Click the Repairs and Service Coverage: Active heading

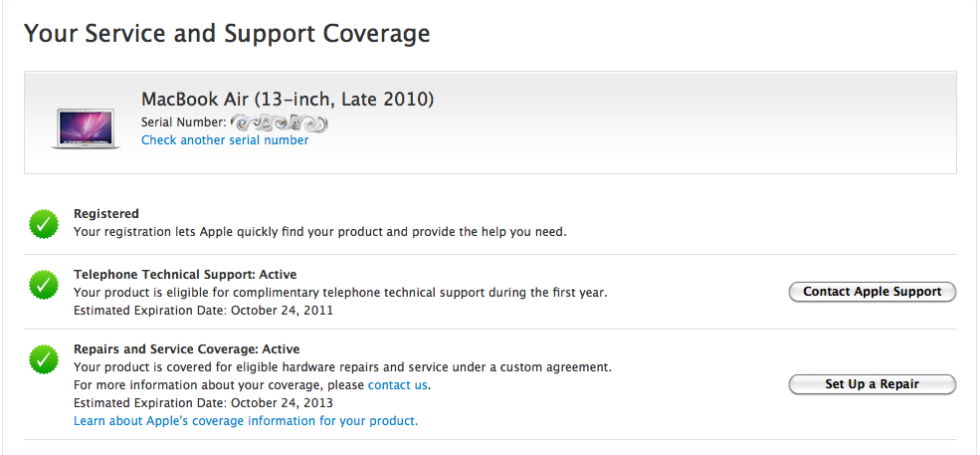coord(186,348)
